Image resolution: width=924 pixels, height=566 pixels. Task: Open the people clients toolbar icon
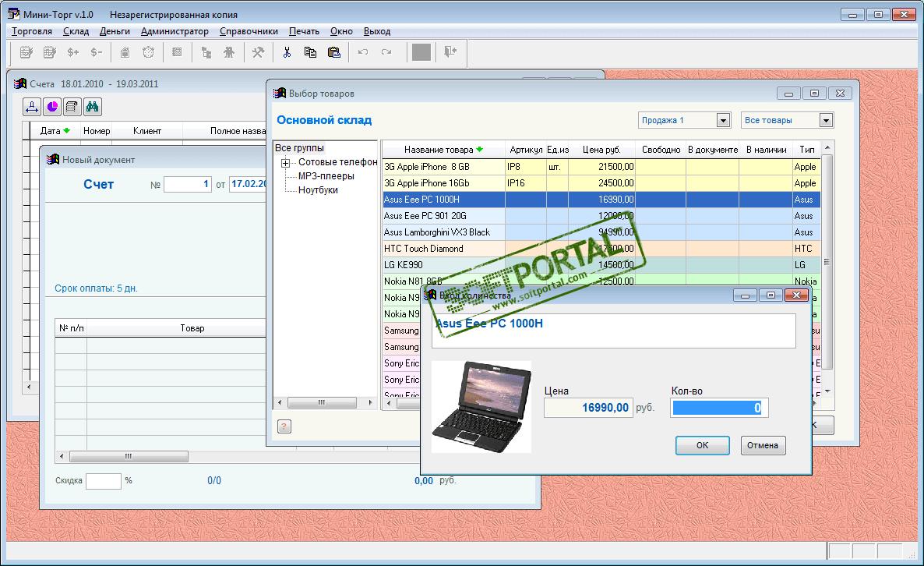pos(229,52)
